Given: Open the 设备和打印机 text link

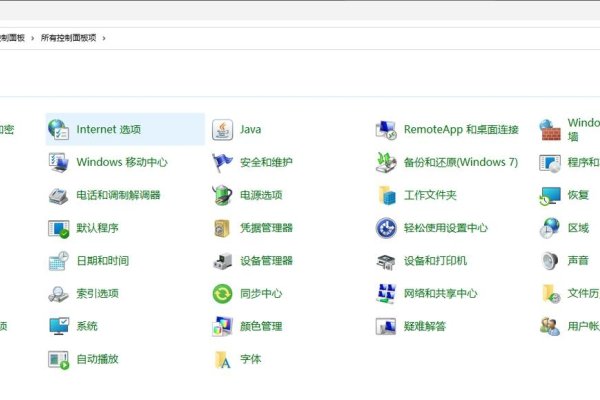Looking at the screenshot, I should (x=435, y=261).
